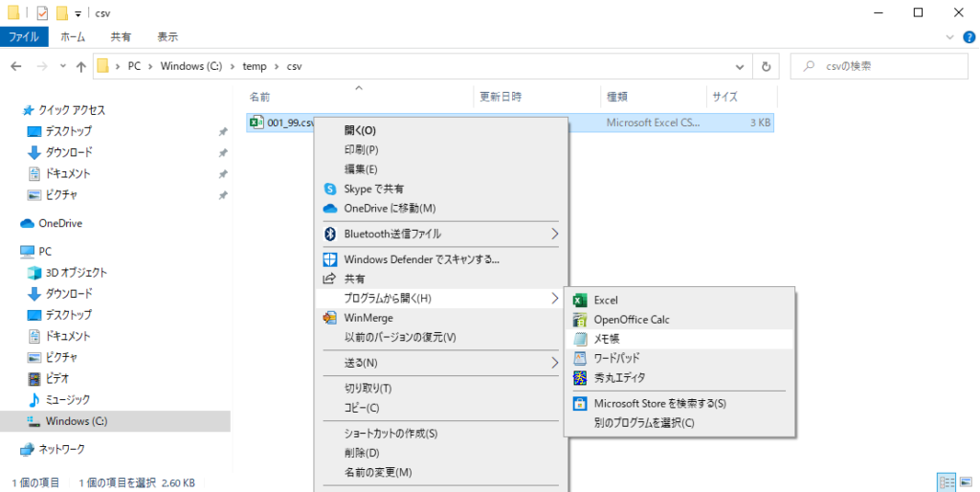Image resolution: width=980 pixels, height=492 pixels.
Task: Select メモ帳 in the open-with submenu
Action: click(x=679, y=339)
